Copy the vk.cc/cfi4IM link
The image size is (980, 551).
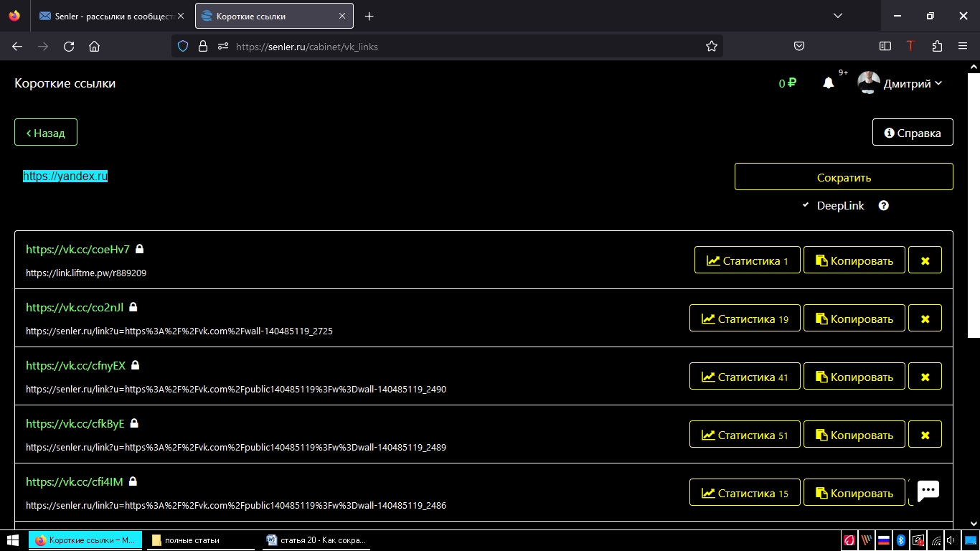tap(854, 493)
